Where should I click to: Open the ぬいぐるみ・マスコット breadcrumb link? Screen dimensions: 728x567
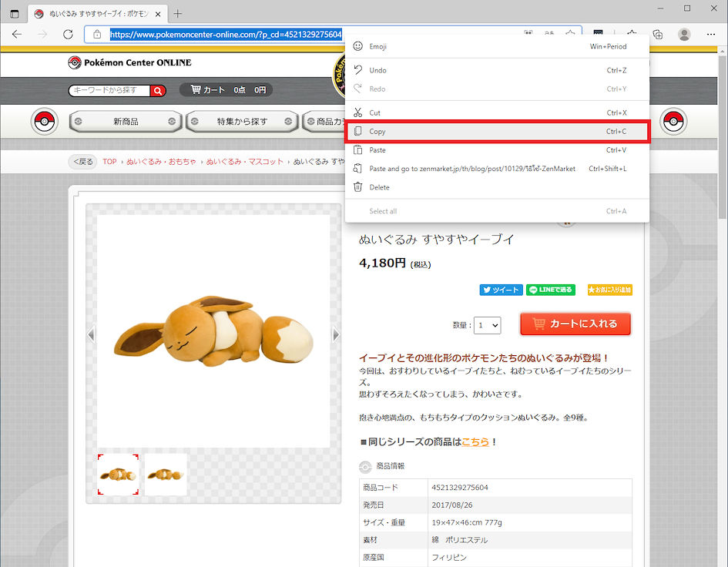pyautogui.click(x=245, y=162)
